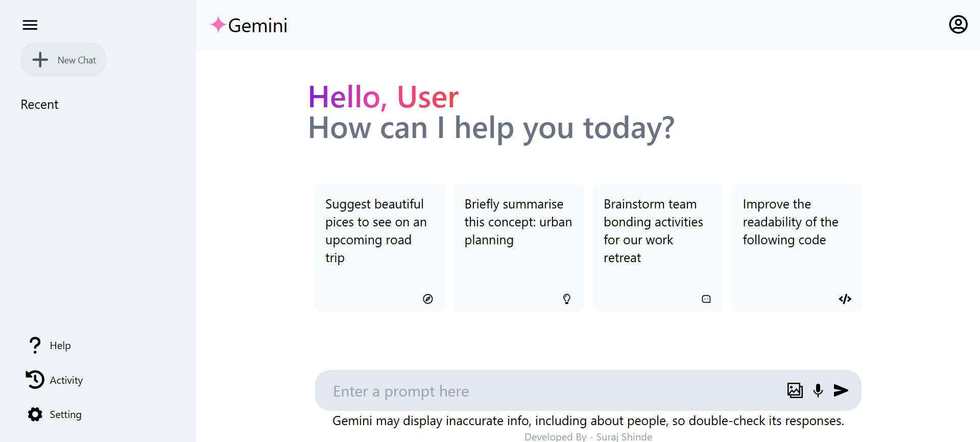980x442 pixels.
Task: Click the code icon on readability card
Action: (x=845, y=299)
